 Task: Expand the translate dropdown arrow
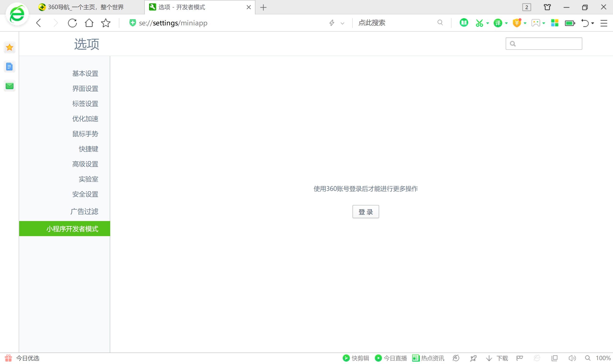[x=506, y=23]
